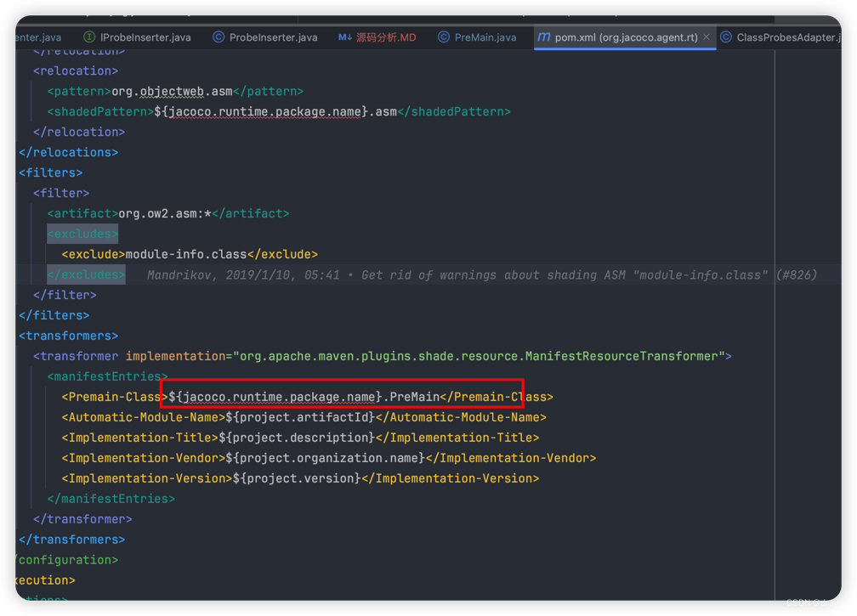857x616 pixels.
Task: Open the 源码分析.MD markdown tab
Action: point(377,37)
